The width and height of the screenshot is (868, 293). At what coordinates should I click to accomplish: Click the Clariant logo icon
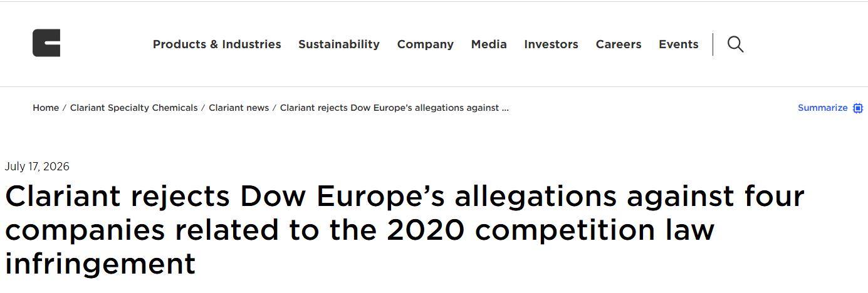click(46, 43)
